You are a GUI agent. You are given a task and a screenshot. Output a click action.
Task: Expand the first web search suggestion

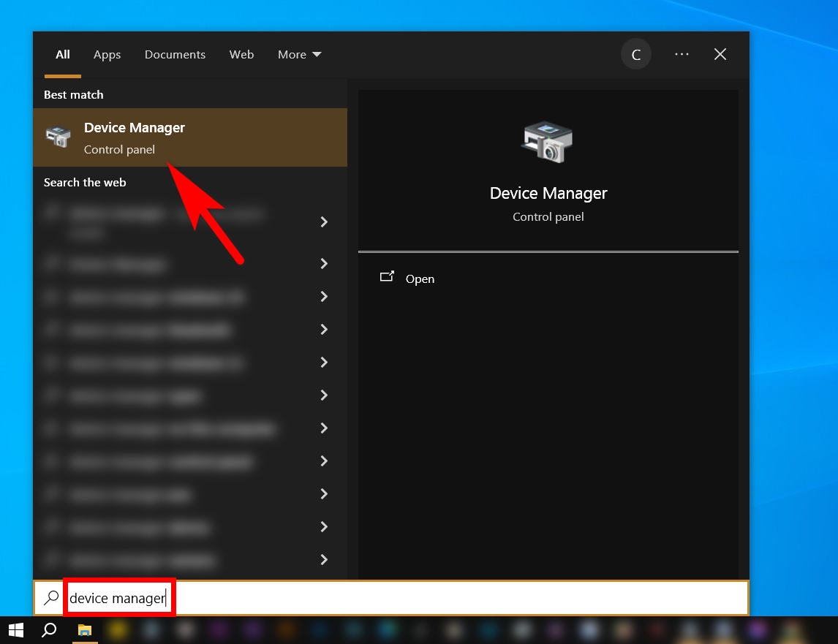pyautogui.click(x=324, y=221)
